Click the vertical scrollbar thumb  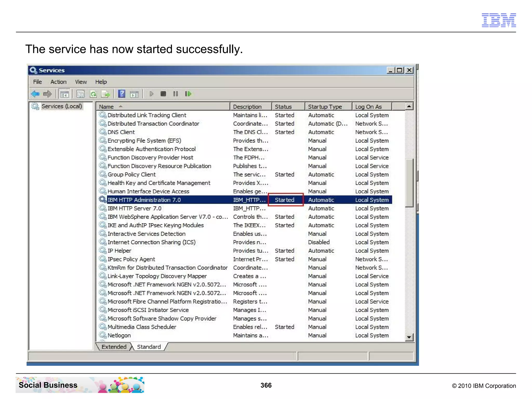pyautogui.click(x=409, y=183)
